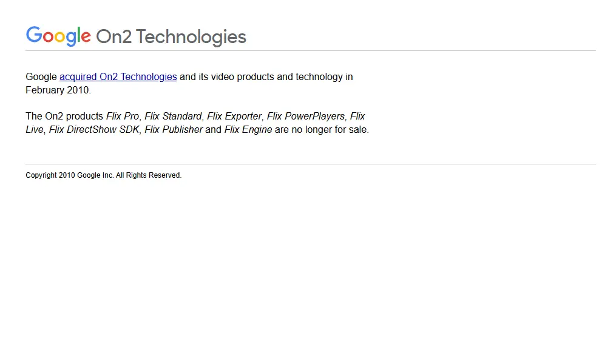Screen dimensions: 602x364
Task: Click the phrase no longer for sale
Action: pos(329,130)
